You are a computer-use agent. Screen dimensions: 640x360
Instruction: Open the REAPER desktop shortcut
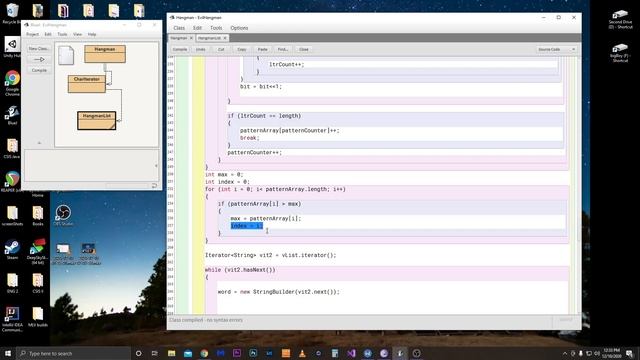pyautogui.click(x=12, y=182)
